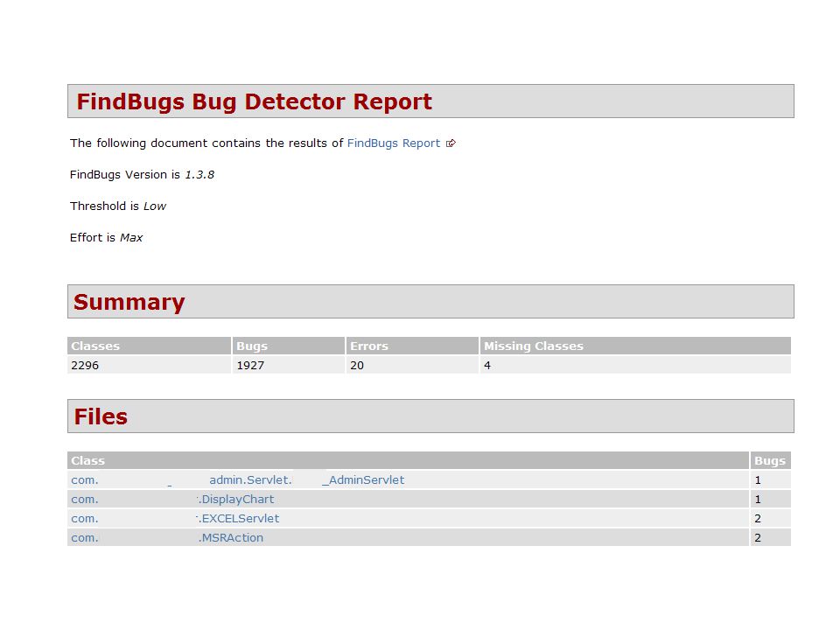Open the MSRAction class link
The width and height of the screenshot is (840, 630).
[167, 538]
